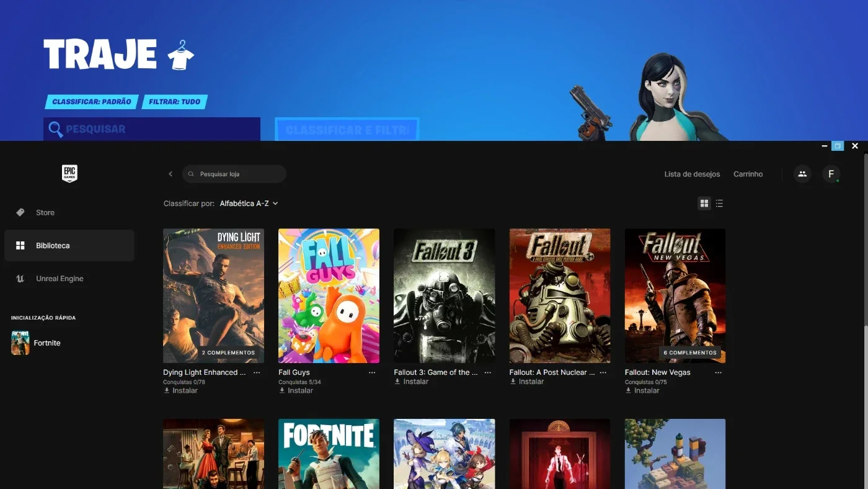Click Pesquisar field in Fortnite window
The height and width of the screenshot is (489, 868).
click(152, 129)
